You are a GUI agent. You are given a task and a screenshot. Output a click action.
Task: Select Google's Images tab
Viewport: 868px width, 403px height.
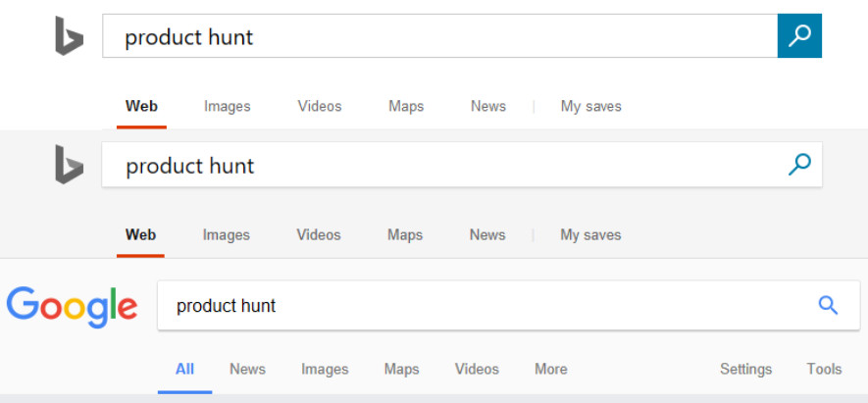pyautogui.click(x=325, y=370)
